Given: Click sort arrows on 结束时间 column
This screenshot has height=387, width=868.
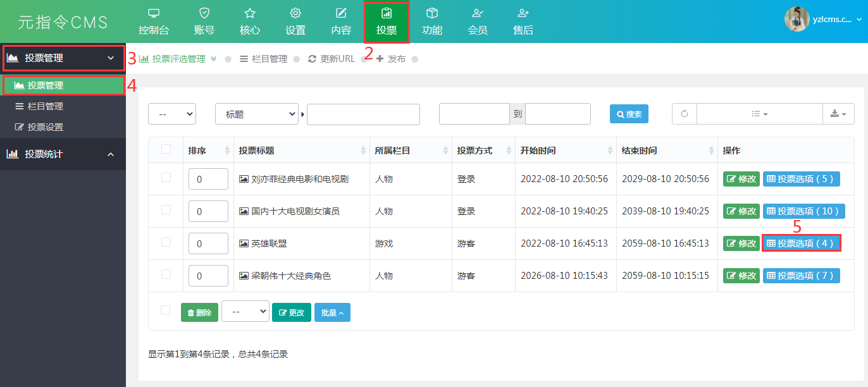Looking at the screenshot, I should tap(711, 150).
